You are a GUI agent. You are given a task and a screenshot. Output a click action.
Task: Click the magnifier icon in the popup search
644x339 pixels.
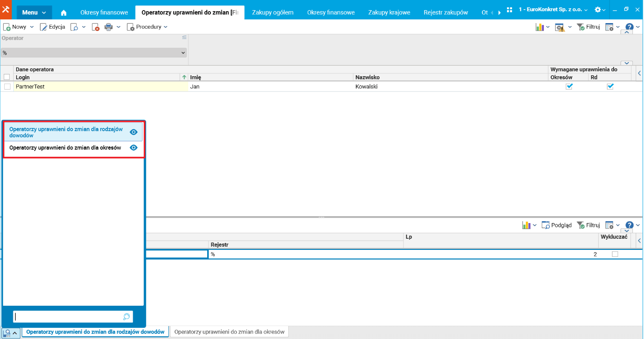[126, 317]
